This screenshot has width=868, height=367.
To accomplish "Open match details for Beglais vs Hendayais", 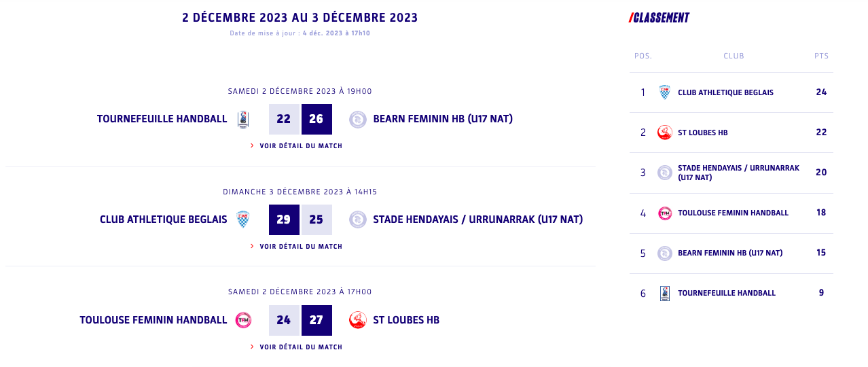I will coord(300,247).
